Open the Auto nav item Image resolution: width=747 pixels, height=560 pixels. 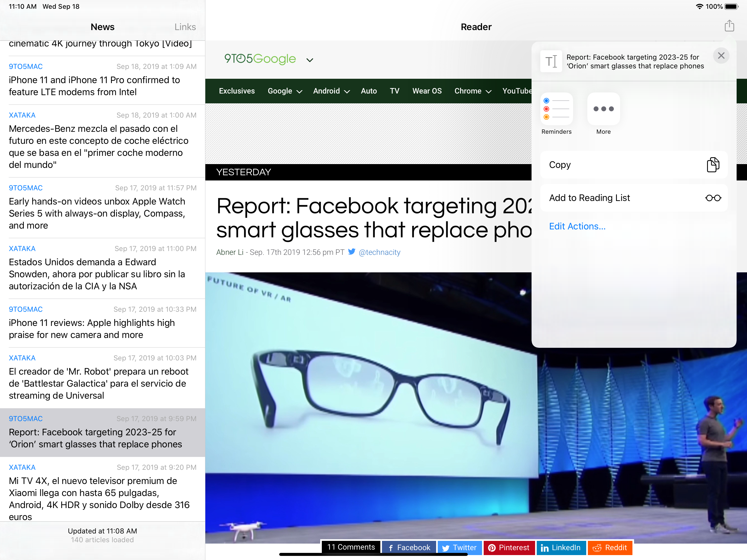coord(369,91)
